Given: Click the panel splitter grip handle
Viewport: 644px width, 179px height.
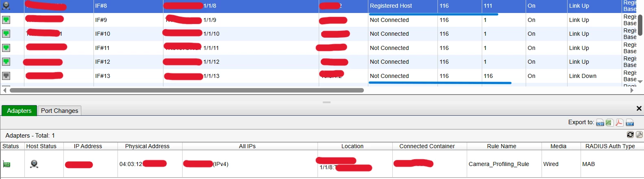Looking at the screenshot, I should tap(327, 102).
